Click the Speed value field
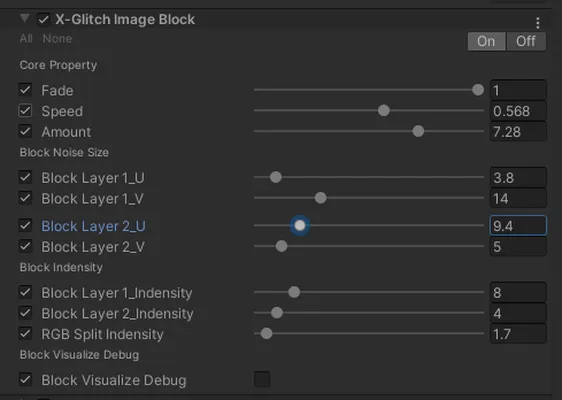The height and width of the screenshot is (400, 562). [518, 111]
